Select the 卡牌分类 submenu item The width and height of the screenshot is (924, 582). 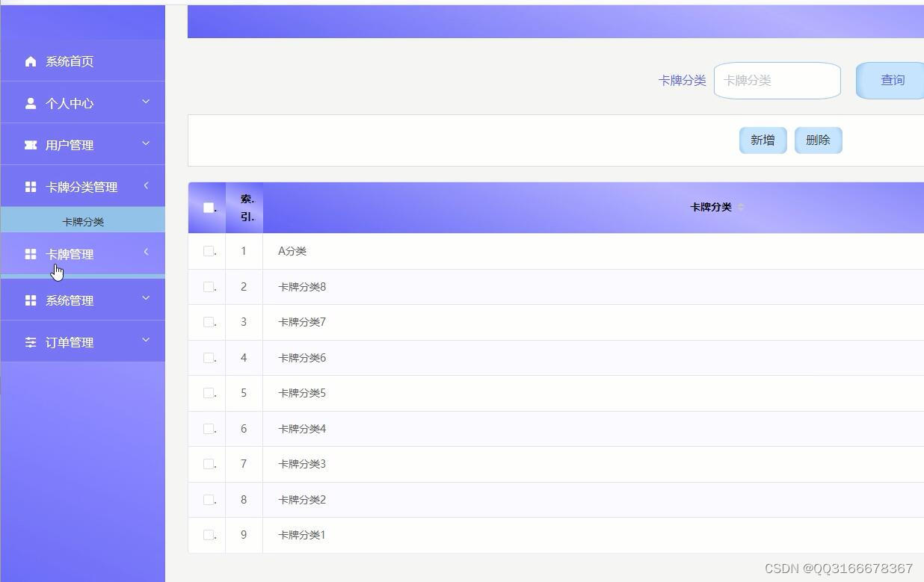click(x=82, y=221)
